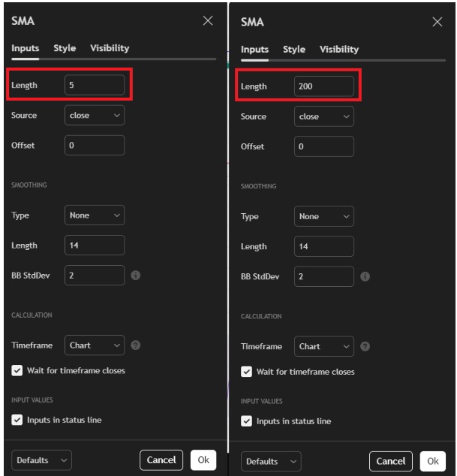
Task: Open the Source dropdown in the left dialog
Action: click(95, 116)
